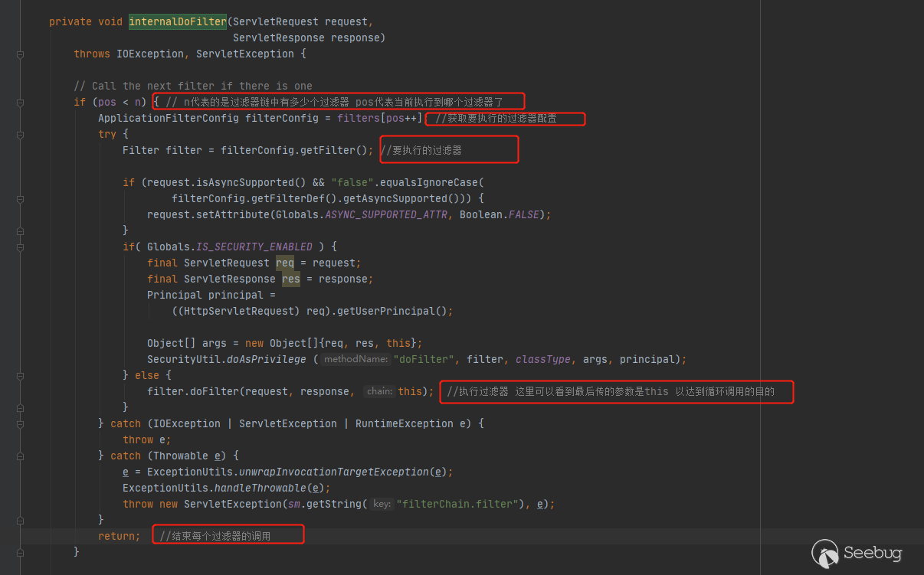Click the (HttpServletRequest) cast
Screen dimensions: 924x575
[x=239, y=311]
